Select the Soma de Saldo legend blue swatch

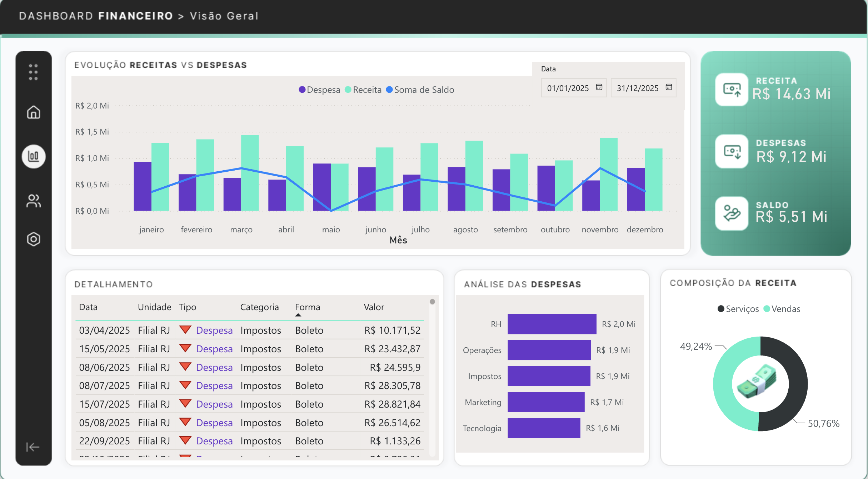pyautogui.click(x=389, y=90)
